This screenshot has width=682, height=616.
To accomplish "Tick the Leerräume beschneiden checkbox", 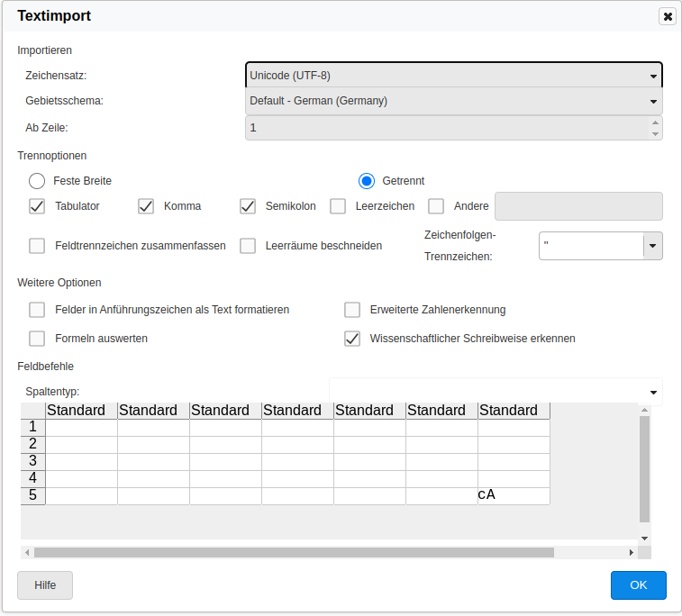I will click(x=248, y=246).
